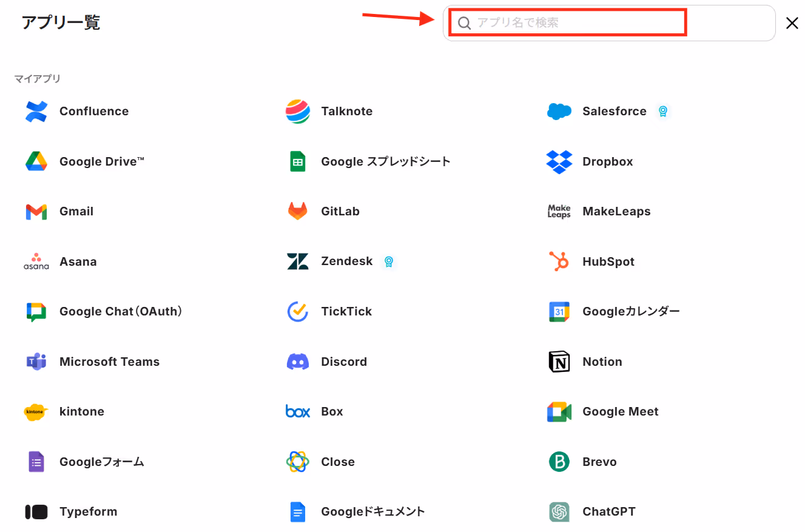Viewport: 805px width, 532px height.
Task: Pick the Googleフォーム label
Action: coord(102,462)
